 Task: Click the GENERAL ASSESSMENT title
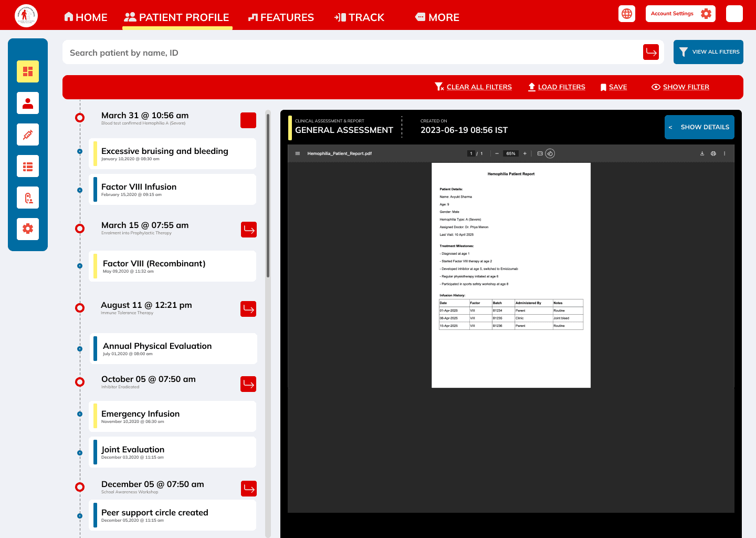coord(344,130)
